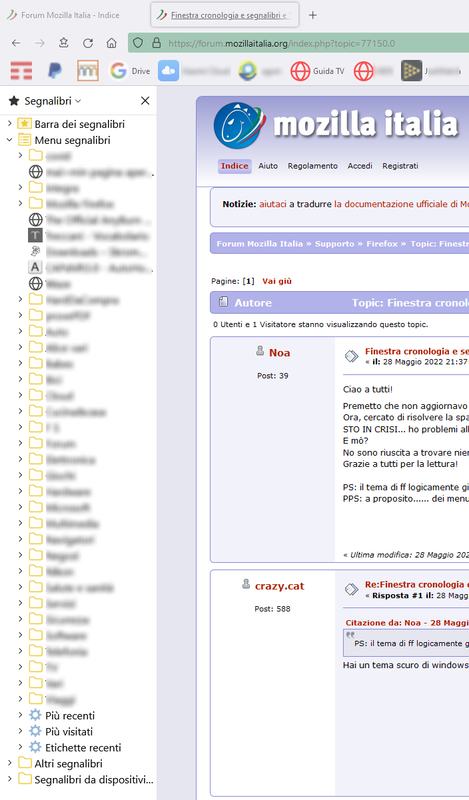This screenshot has width=469, height=800.
Task: Click the mozilla italia logo
Action: (x=336, y=125)
